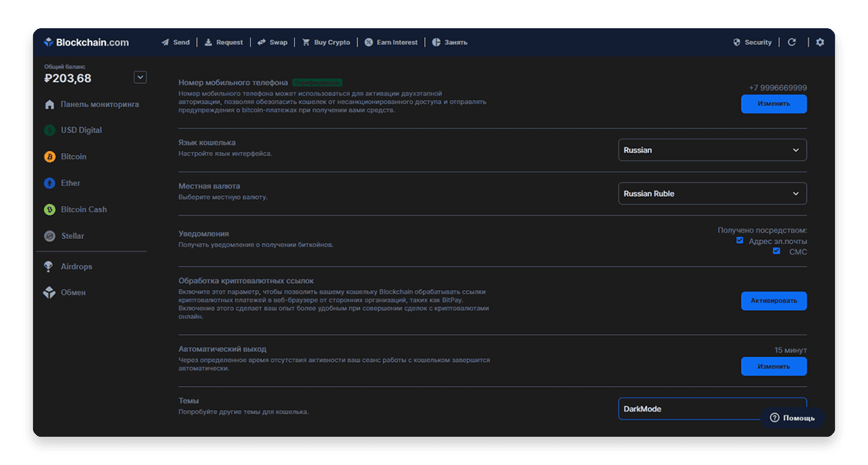Click the Местная валюта heading

pyautogui.click(x=209, y=186)
